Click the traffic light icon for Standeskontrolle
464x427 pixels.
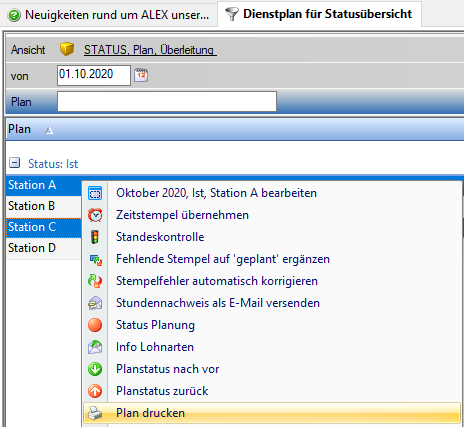pos(95,237)
